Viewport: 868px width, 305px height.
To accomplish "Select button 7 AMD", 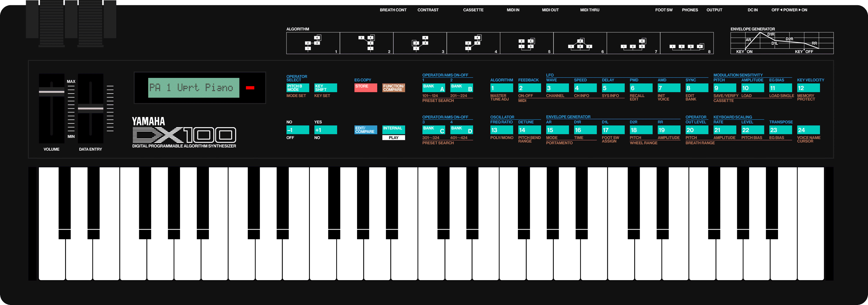I will [669, 88].
